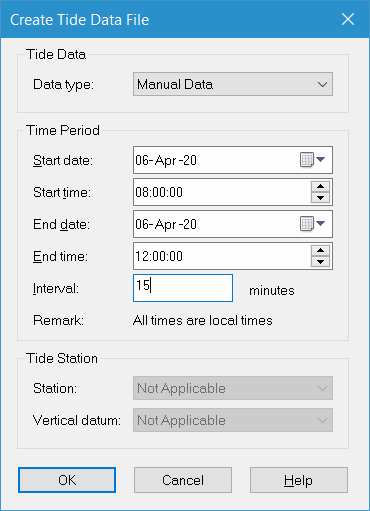Image resolution: width=370 pixels, height=511 pixels.
Task: Focus the Interval minutes input field
Action: (x=183, y=288)
